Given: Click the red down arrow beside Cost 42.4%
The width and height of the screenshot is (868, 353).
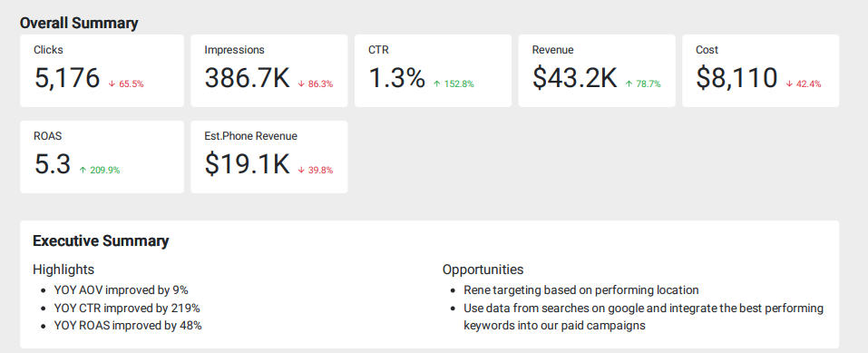Looking at the screenshot, I should tap(789, 84).
